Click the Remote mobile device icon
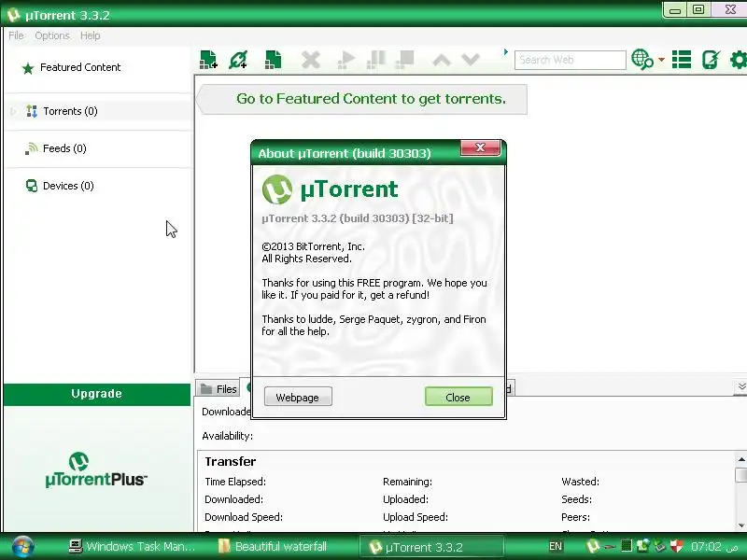The height and width of the screenshot is (560, 747). click(x=711, y=60)
